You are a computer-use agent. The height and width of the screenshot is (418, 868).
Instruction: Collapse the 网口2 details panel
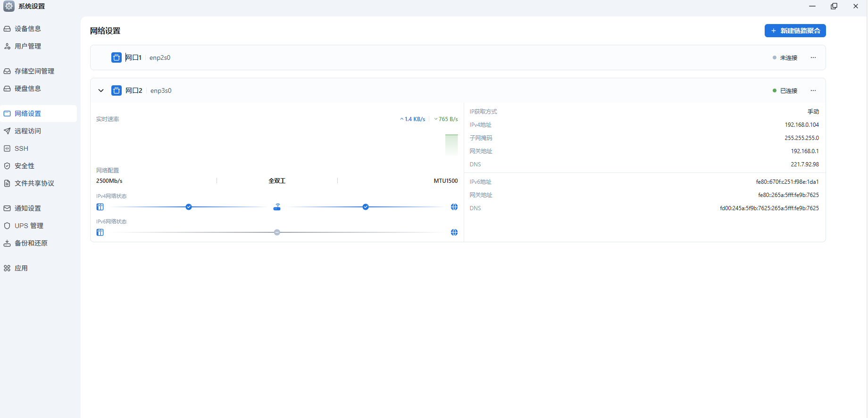pyautogui.click(x=101, y=90)
